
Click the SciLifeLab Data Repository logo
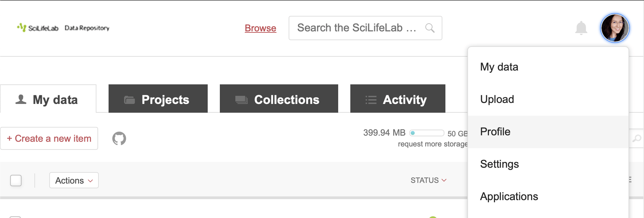(x=63, y=28)
